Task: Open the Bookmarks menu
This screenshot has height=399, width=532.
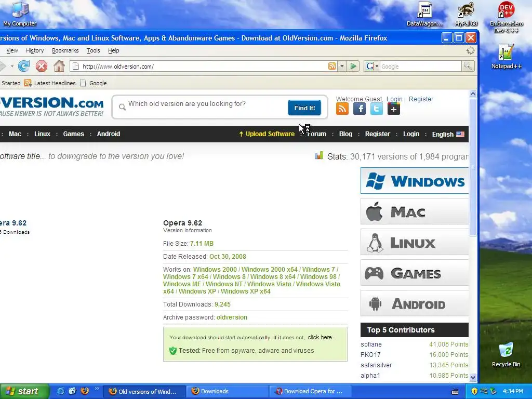Action: click(65, 50)
